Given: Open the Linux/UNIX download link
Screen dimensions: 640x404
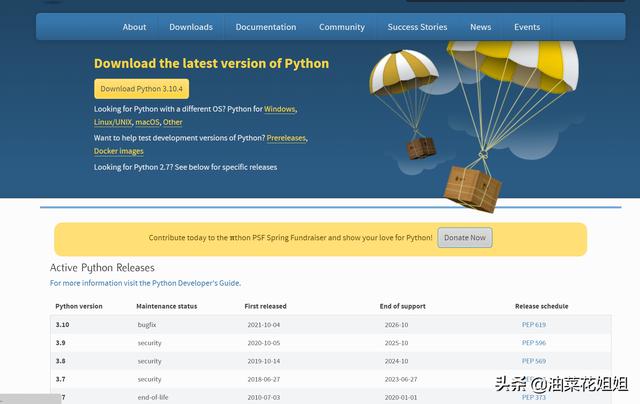Looking at the screenshot, I should tap(113, 122).
